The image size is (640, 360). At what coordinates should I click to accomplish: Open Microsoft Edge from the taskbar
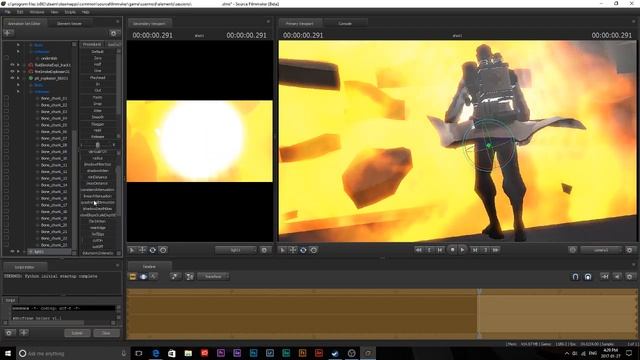(x=156, y=353)
